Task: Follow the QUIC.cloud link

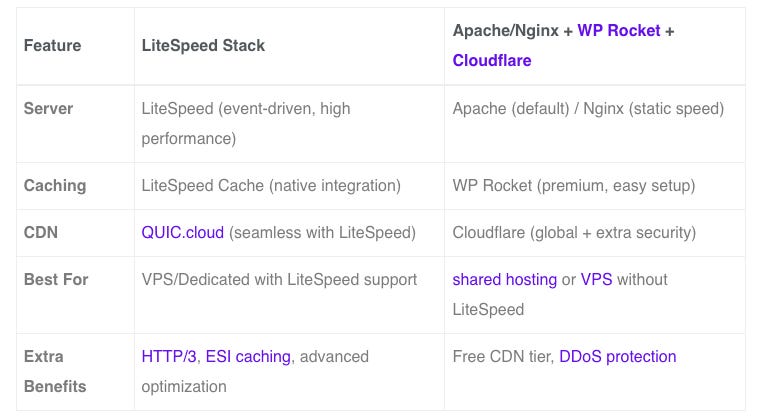Action: [x=182, y=233]
